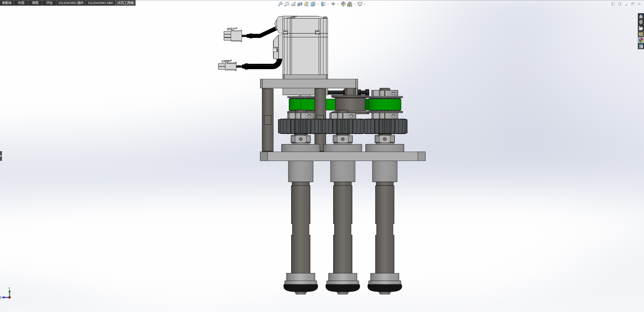Select the 沐风工具箱 tab
This screenshot has width=644, height=312.
(125, 3)
